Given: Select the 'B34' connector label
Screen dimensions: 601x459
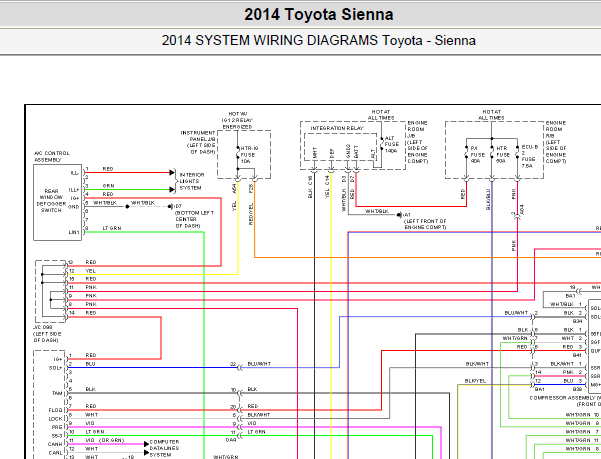Looking at the screenshot, I should 578,321.
